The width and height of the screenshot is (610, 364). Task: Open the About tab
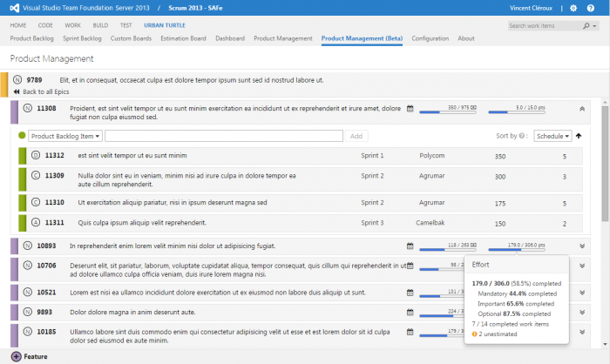point(466,38)
